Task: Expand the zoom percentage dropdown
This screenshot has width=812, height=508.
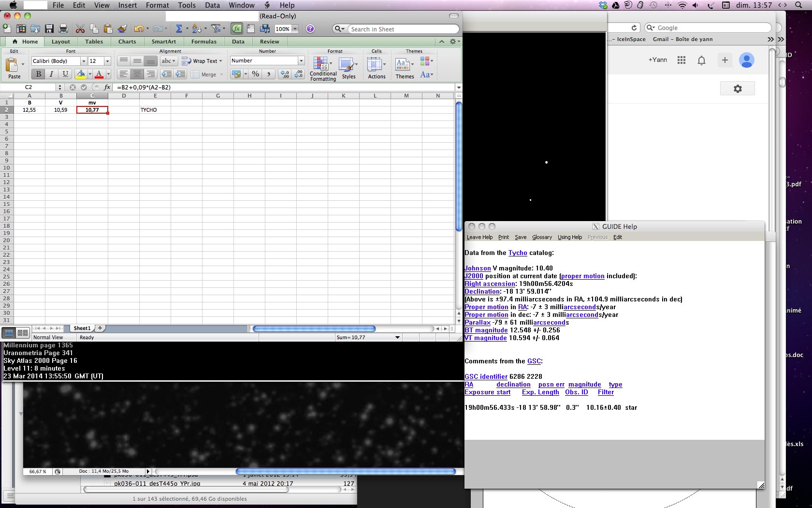Action: click(295, 29)
